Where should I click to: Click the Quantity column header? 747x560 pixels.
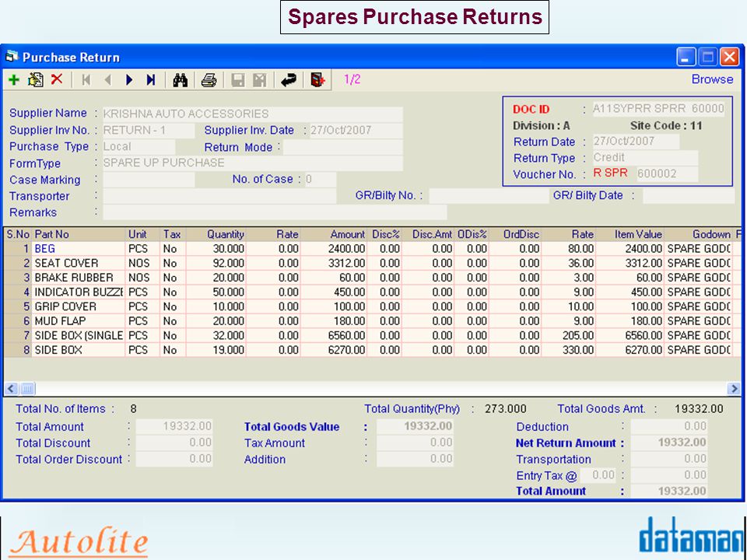point(216,234)
